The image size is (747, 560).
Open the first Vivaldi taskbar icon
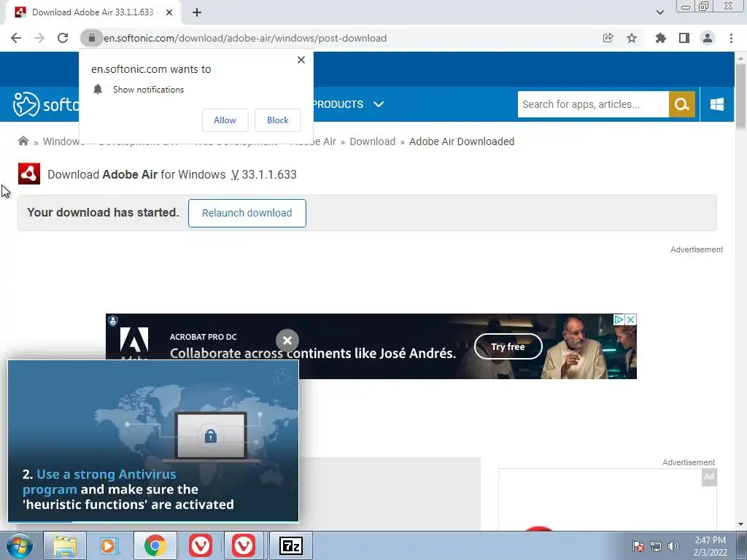point(201,545)
